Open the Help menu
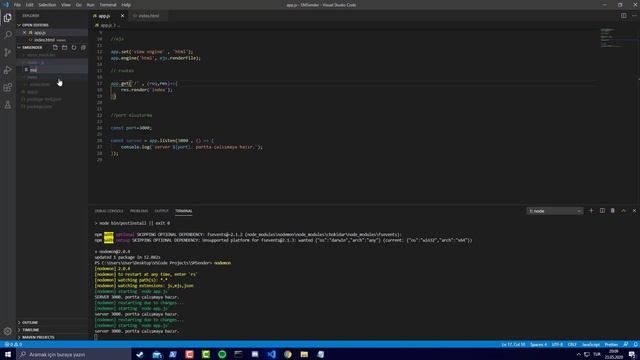Image resolution: width=640 pixels, height=360 pixels. [x=126, y=5]
